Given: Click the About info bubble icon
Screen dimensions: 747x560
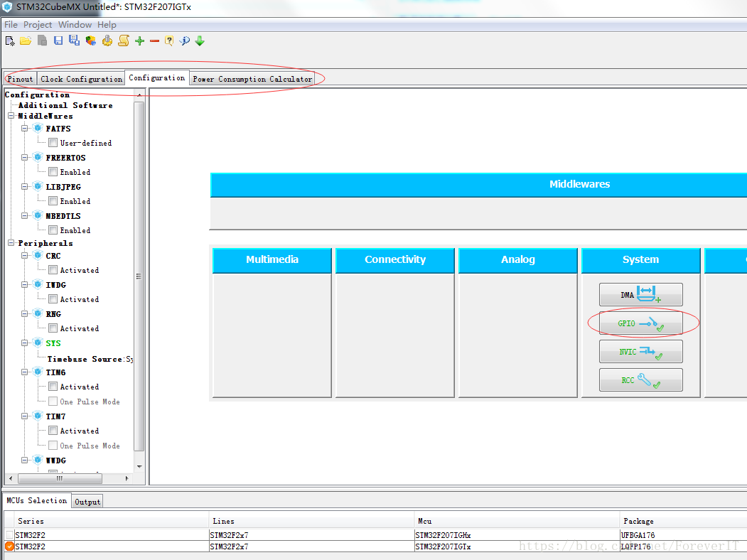Looking at the screenshot, I should [x=184, y=41].
